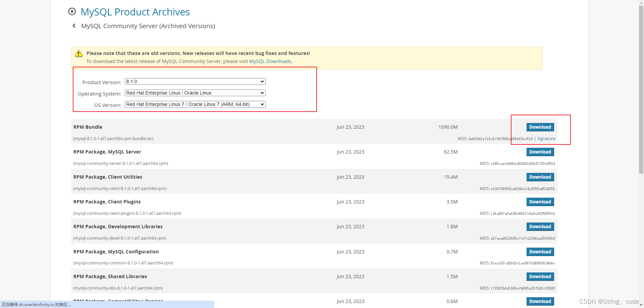Click the MD5 hash of MySQL Server package
644x308 pixels.
click(523, 164)
